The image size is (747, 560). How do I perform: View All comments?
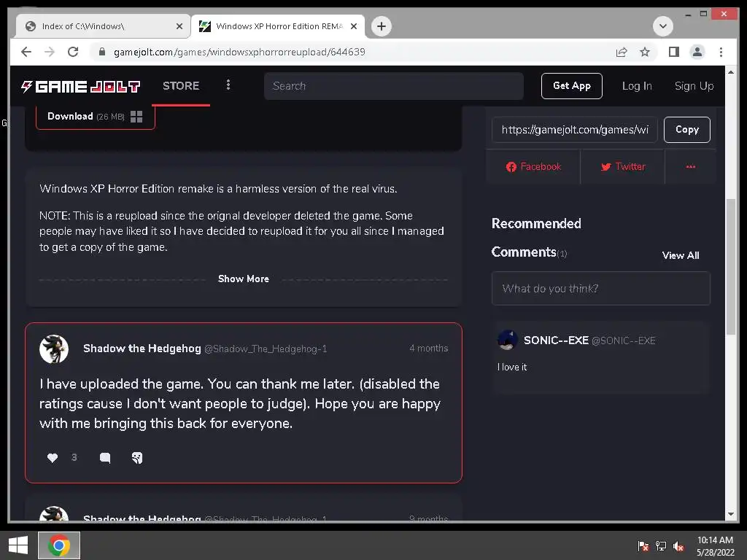[x=681, y=255]
